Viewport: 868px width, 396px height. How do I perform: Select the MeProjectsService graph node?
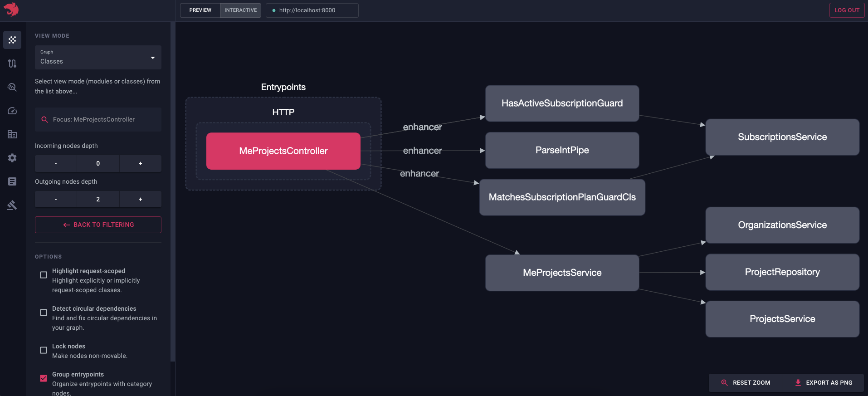pos(562,273)
